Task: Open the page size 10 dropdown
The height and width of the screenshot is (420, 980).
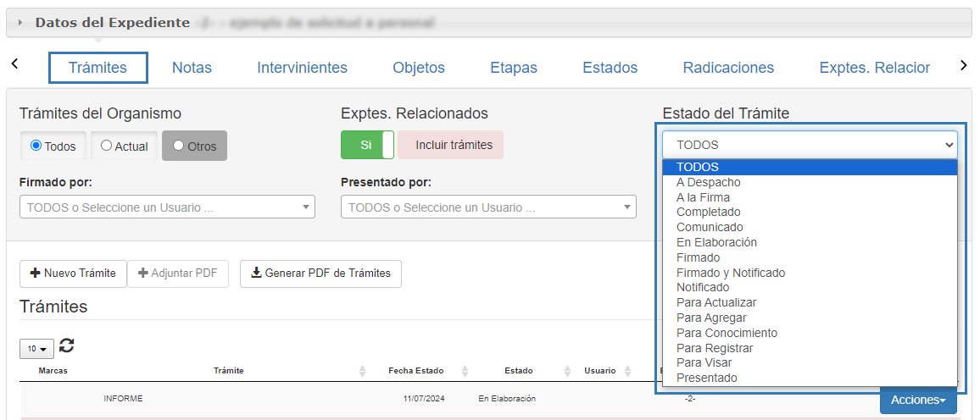Action: (x=36, y=349)
